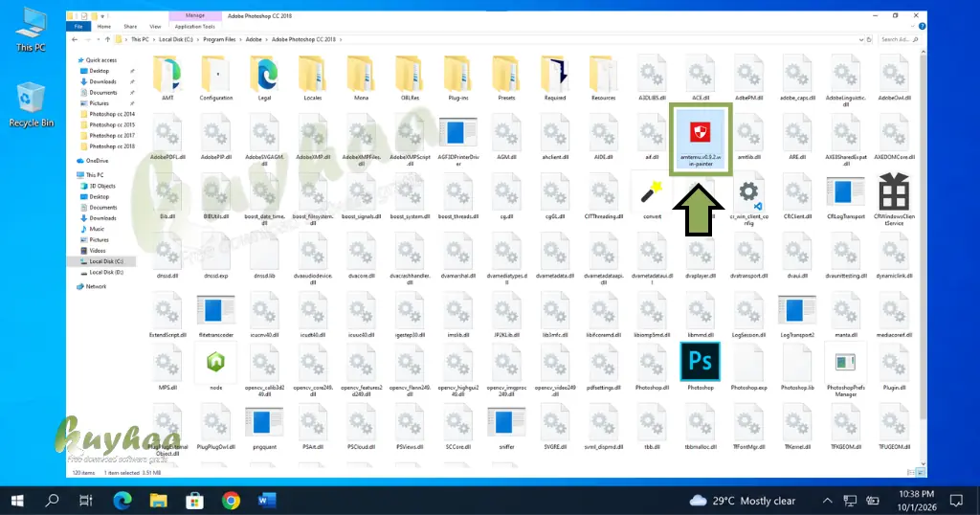Screen dimensions: 980x515
Task: Go back with the Back arrow
Action: coord(75,39)
